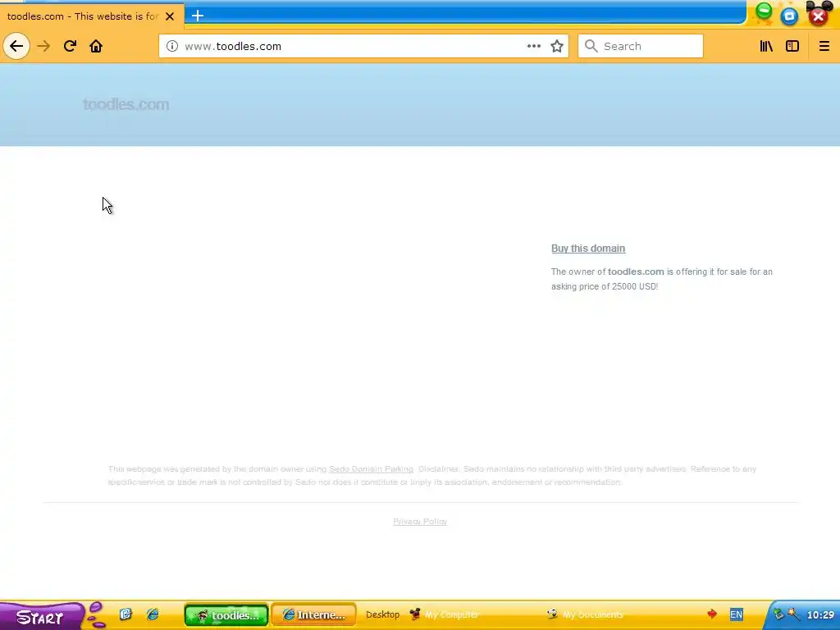
Task: Open the Desktop toolbar on taskbar
Action: 382,614
